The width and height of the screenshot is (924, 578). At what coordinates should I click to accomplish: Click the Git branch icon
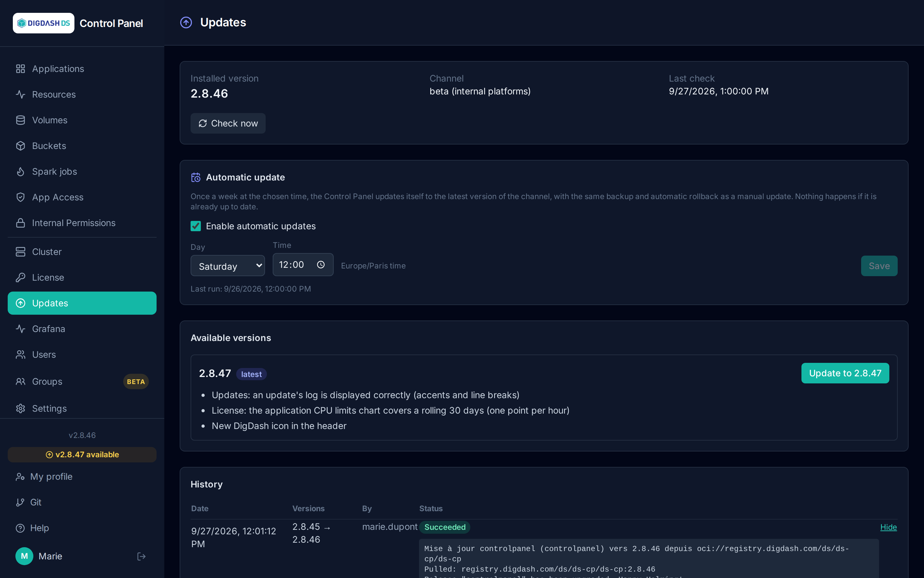click(20, 502)
